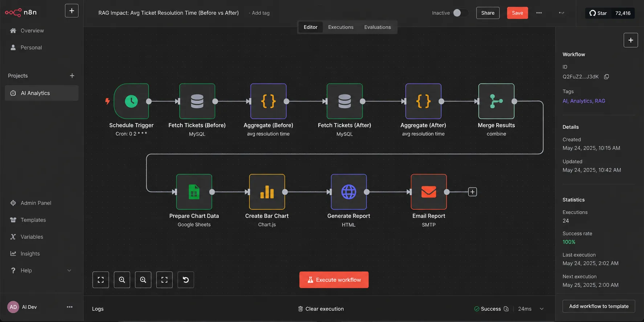Open the Logs panel
The image size is (644, 322).
(x=98, y=309)
